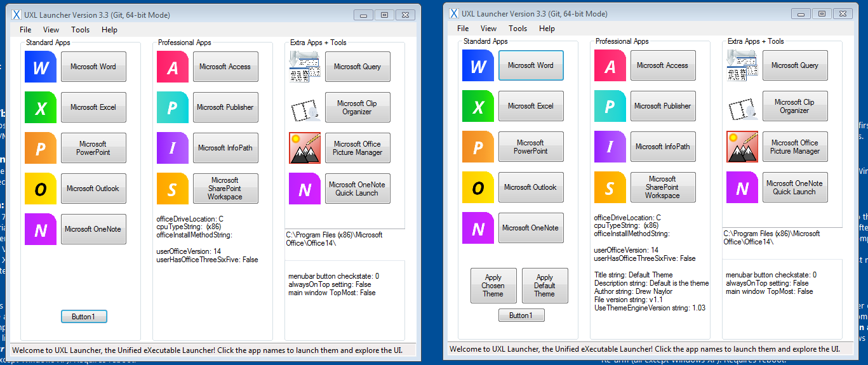
Task: Launch Microsoft Publisher button in left window
Action: coord(225,107)
